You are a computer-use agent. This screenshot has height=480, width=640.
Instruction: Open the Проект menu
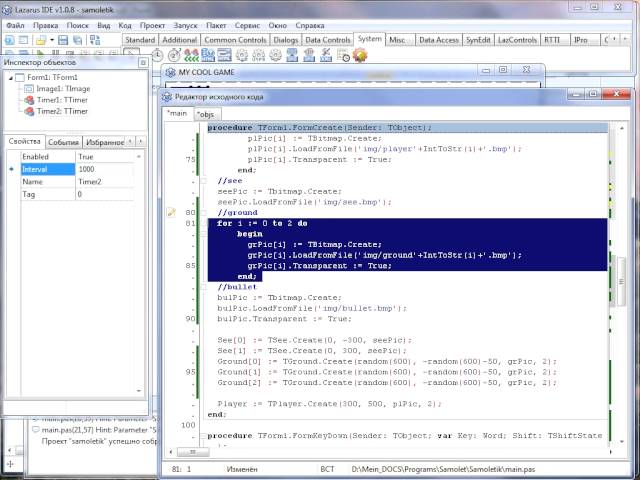[153, 23]
